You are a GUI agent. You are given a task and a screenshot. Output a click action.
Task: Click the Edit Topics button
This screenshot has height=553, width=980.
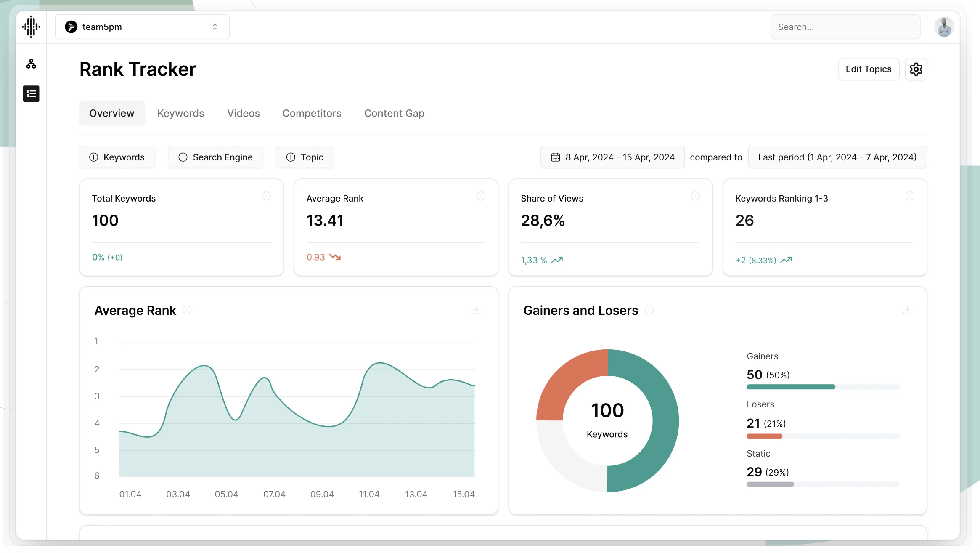point(868,69)
